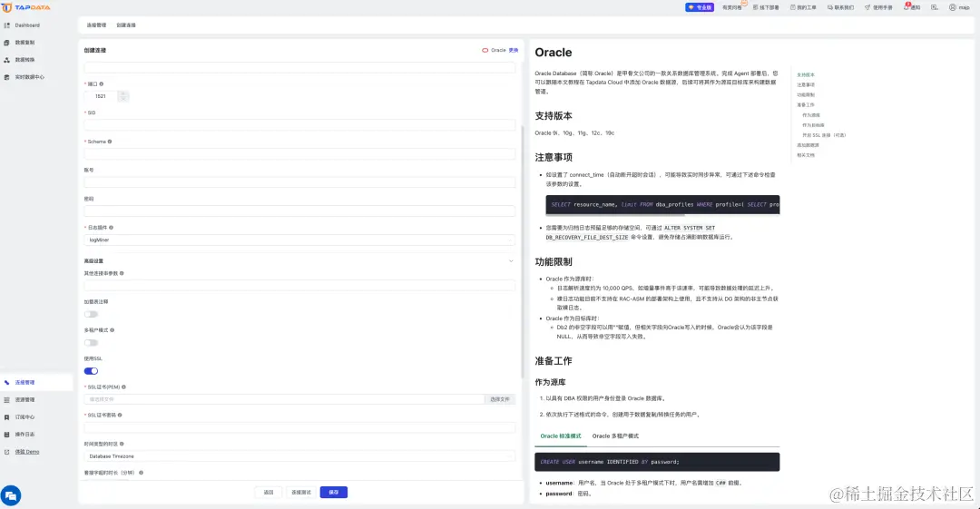Click 更换 to change database type

click(x=513, y=50)
